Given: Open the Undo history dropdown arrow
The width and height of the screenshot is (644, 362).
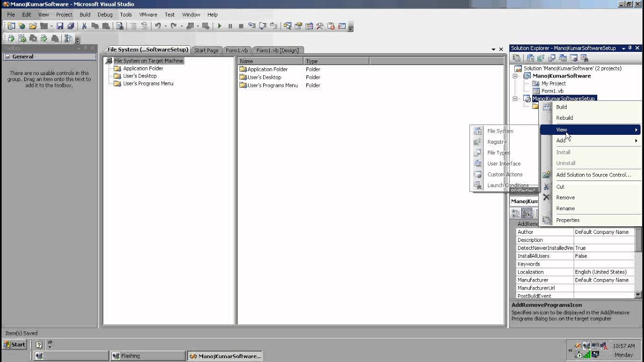Looking at the screenshot, I should [165, 26].
